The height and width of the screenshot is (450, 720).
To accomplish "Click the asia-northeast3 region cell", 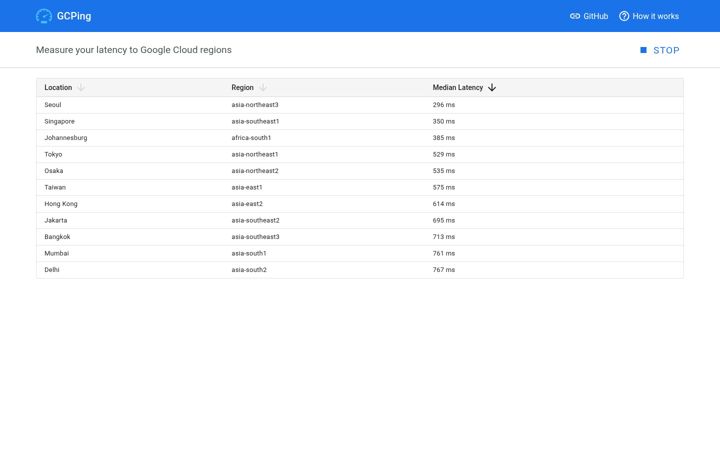I will tap(255, 105).
